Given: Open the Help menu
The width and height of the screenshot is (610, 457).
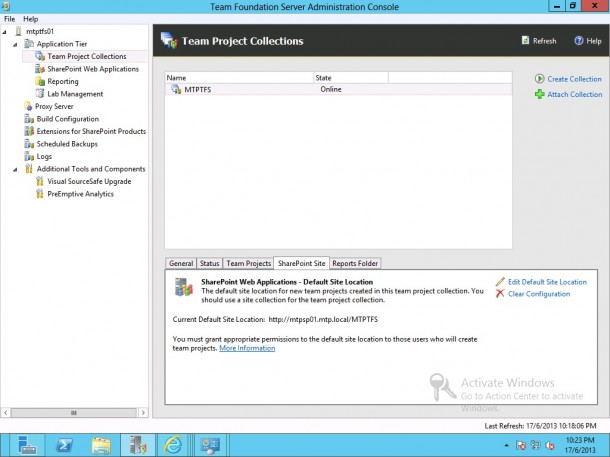Looking at the screenshot, I should (x=30, y=19).
